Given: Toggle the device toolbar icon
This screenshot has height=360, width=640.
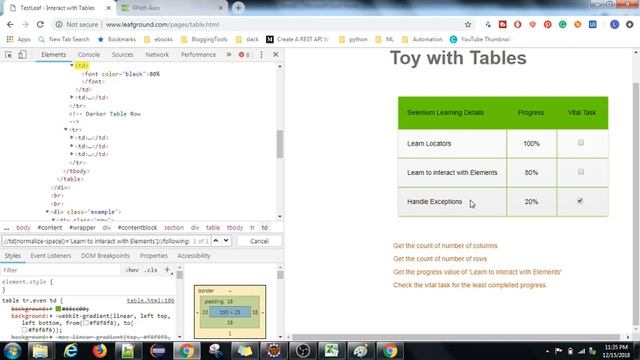Looking at the screenshot, I should (22, 54).
